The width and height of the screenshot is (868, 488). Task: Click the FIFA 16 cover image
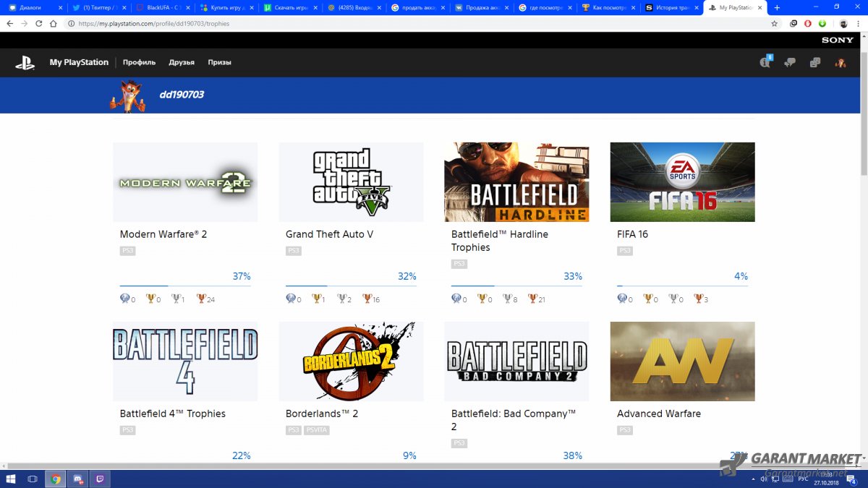pyautogui.click(x=682, y=182)
